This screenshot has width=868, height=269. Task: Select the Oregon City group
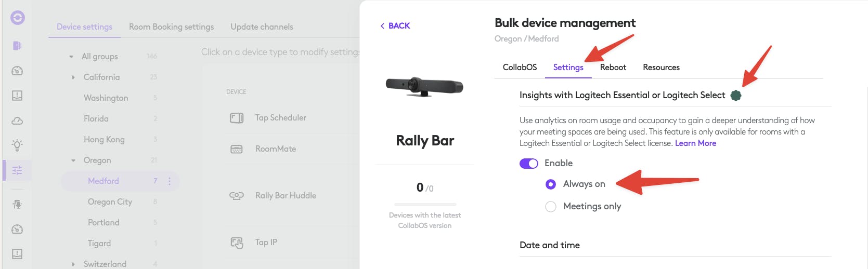click(110, 202)
